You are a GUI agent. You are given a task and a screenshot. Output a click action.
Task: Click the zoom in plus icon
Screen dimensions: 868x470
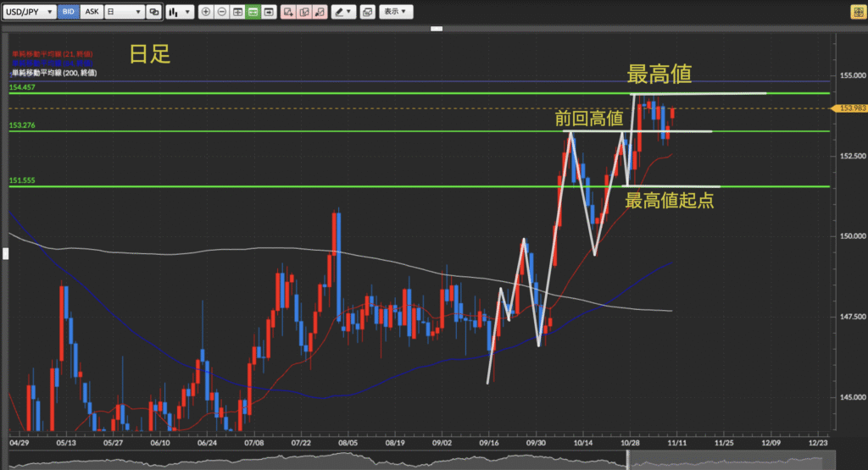tap(206, 13)
